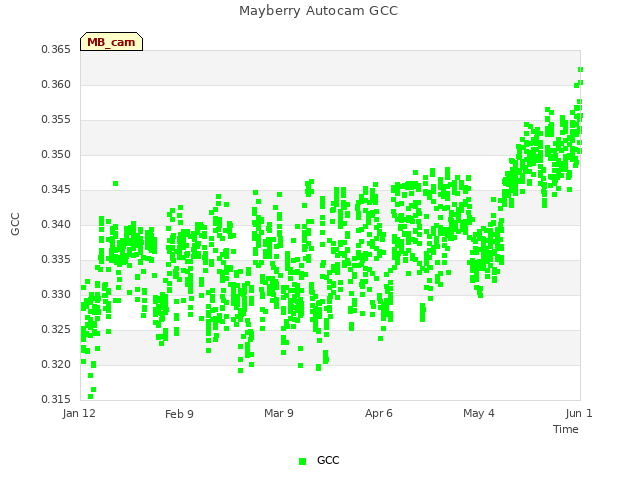Click chart title Mayberry Autocam GCC
Image resolution: width=640 pixels, height=480 pixels.
318,11
